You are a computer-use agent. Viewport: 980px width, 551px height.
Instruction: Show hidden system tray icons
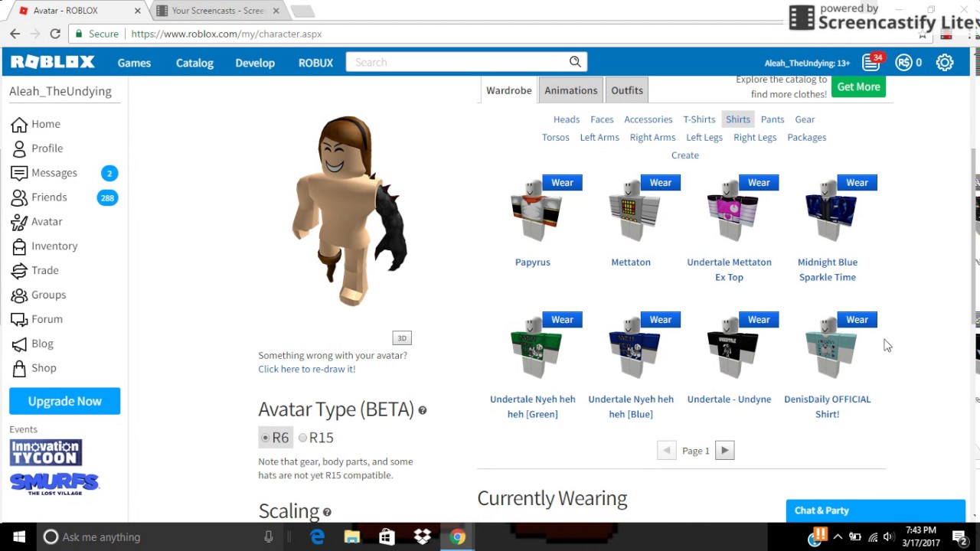[838, 536]
